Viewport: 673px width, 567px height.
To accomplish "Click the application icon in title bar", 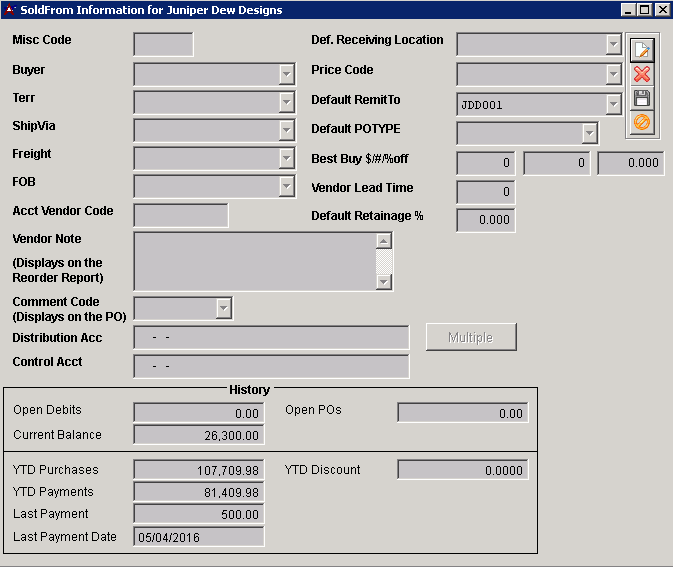I will point(10,10).
